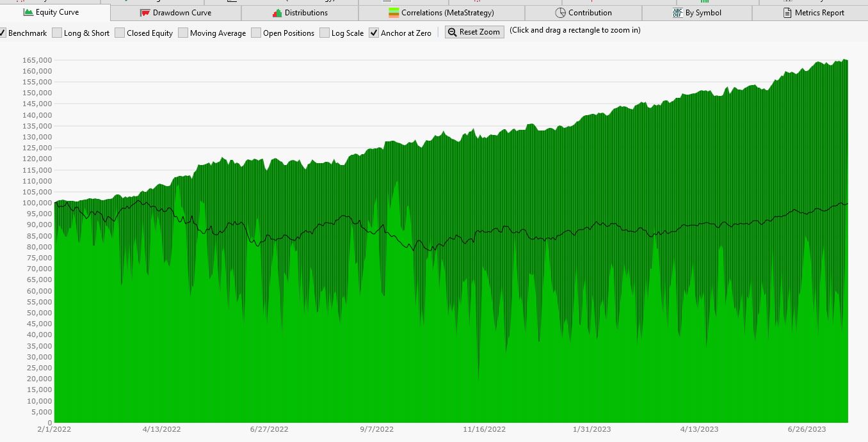
Task: Click the 11/16/2022 date label on the axis
Action: coord(485,429)
